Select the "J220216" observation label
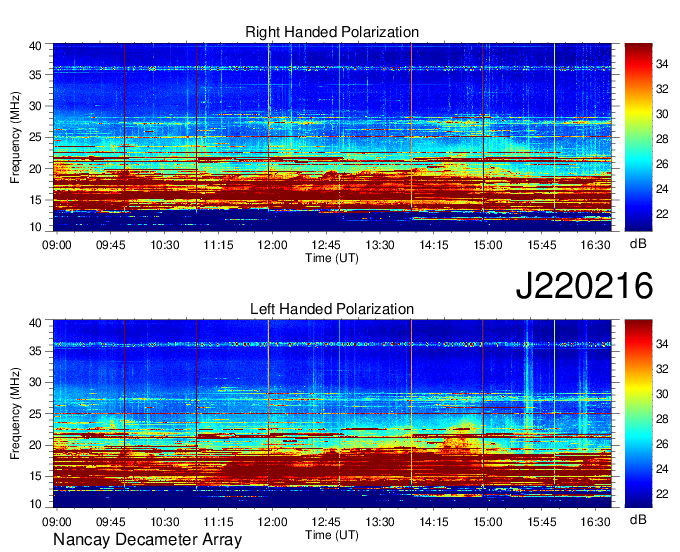This screenshot has height=552, width=680. (x=584, y=285)
